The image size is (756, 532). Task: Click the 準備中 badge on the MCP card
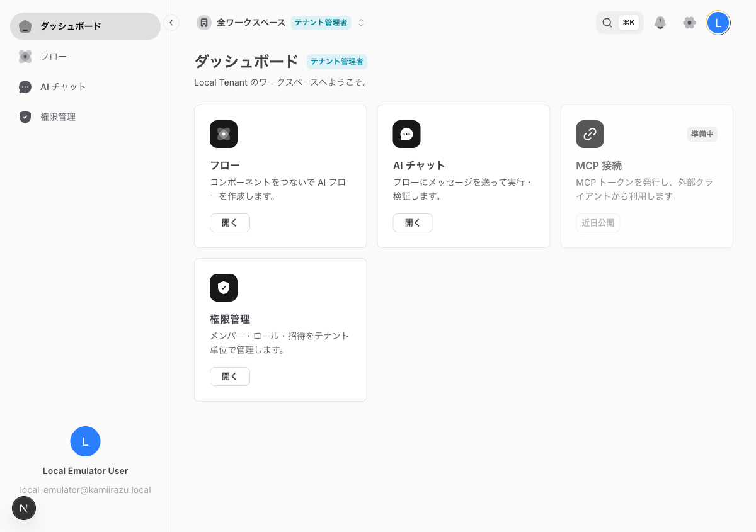(702, 134)
